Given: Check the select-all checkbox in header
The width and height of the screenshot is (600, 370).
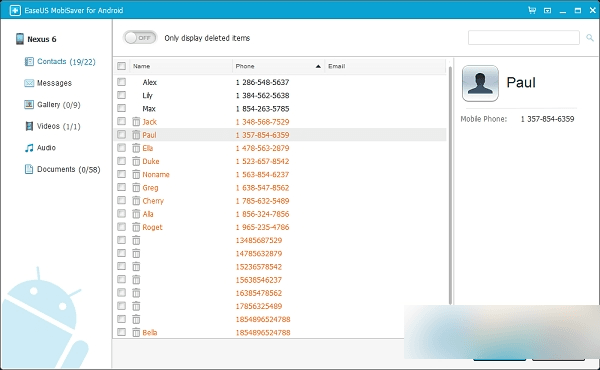Looking at the screenshot, I should click(121, 66).
